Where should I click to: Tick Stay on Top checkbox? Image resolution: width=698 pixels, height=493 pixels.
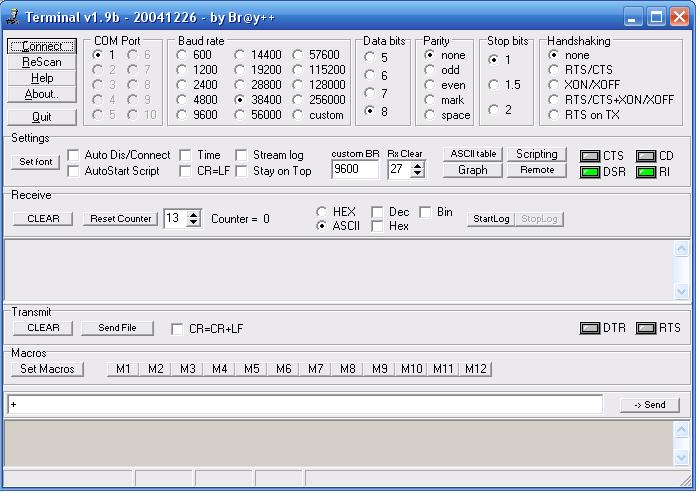coord(241,171)
